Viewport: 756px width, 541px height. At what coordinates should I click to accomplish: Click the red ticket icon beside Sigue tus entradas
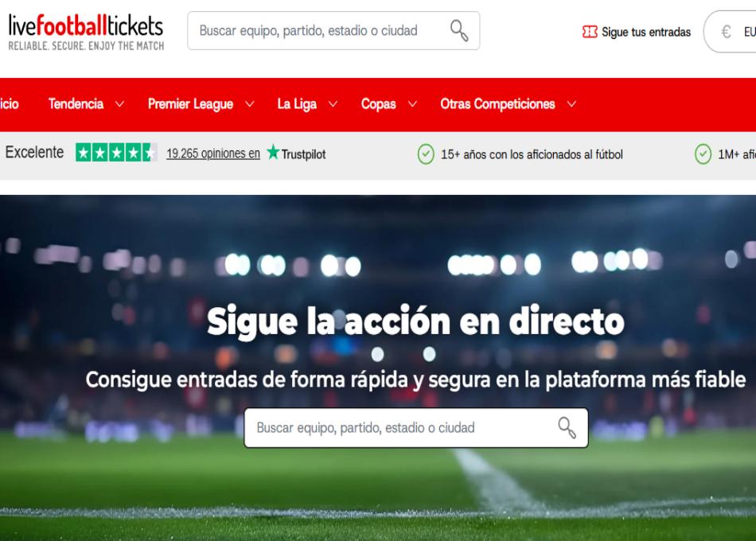pyautogui.click(x=590, y=32)
